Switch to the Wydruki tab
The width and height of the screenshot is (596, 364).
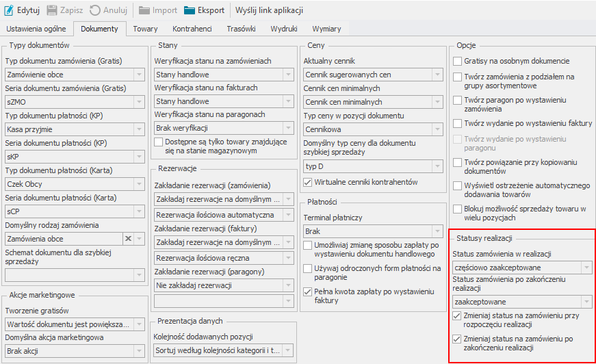coord(284,29)
